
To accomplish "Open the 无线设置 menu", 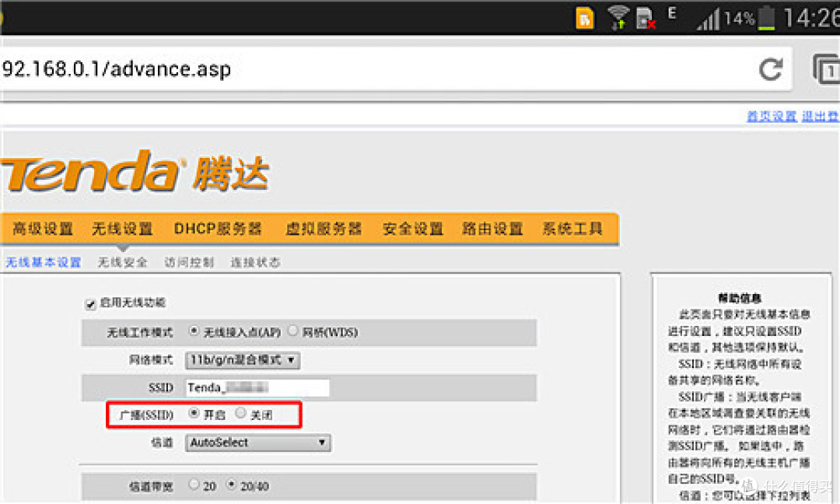I will point(123,229).
